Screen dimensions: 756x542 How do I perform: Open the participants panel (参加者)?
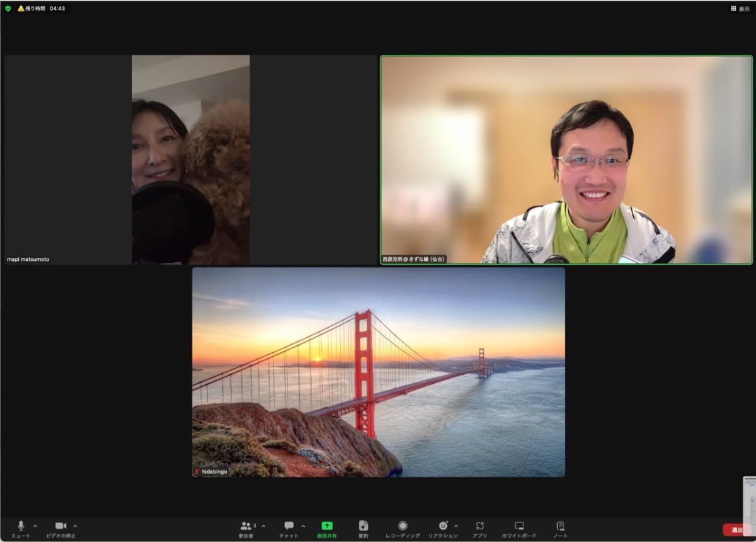point(246,528)
